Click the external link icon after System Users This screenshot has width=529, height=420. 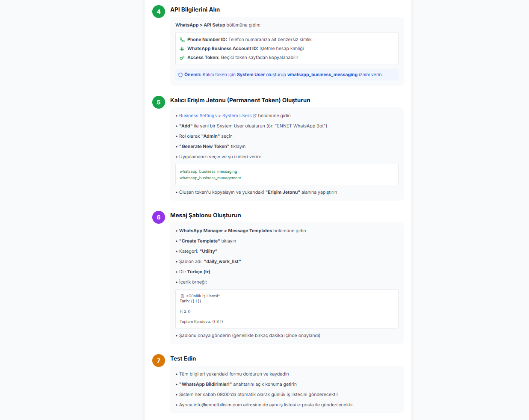coord(255,116)
